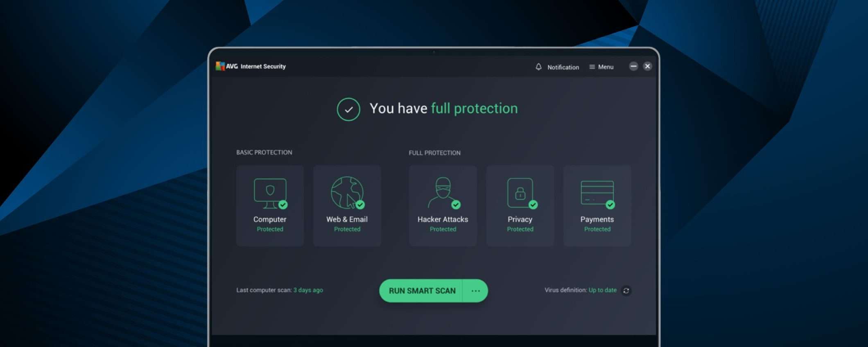Click Protected status under Payments
The height and width of the screenshot is (347, 868).
(x=597, y=229)
